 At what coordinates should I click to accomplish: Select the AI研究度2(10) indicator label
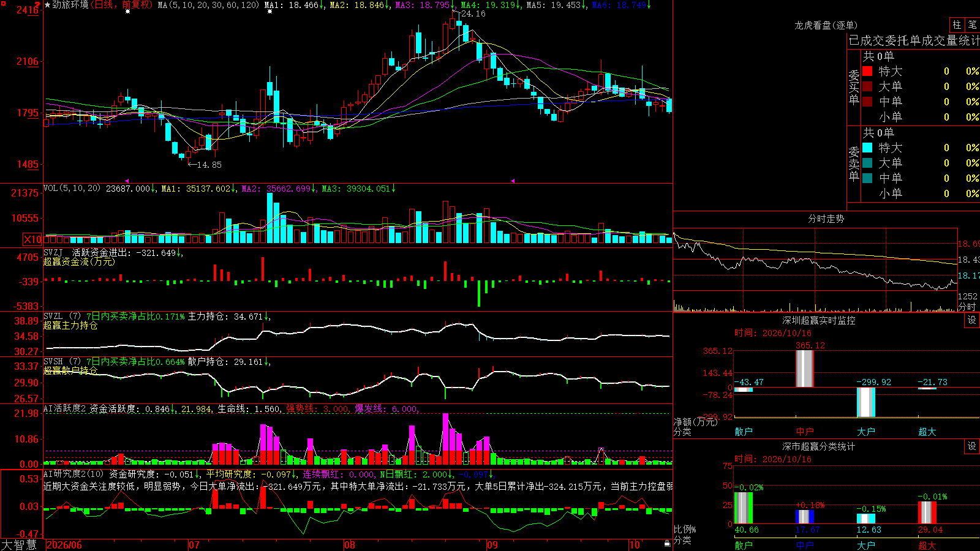(73, 474)
